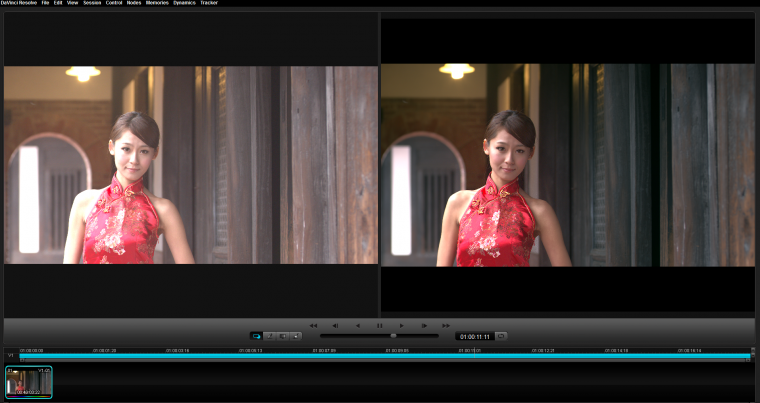This screenshot has height=403, width=760.
Task: Click the fast rewind double-arrow button
Action: pyautogui.click(x=313, y=325)
